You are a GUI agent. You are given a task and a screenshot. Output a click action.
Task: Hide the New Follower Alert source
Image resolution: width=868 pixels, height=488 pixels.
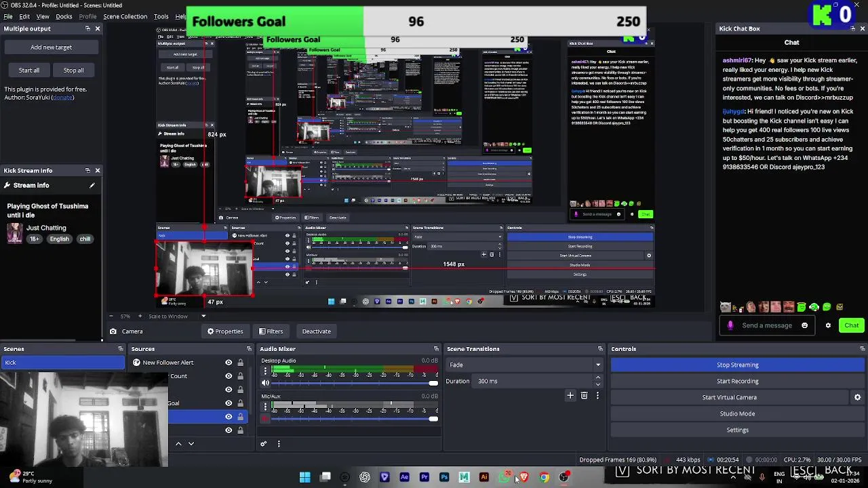[x=229, y=363]
